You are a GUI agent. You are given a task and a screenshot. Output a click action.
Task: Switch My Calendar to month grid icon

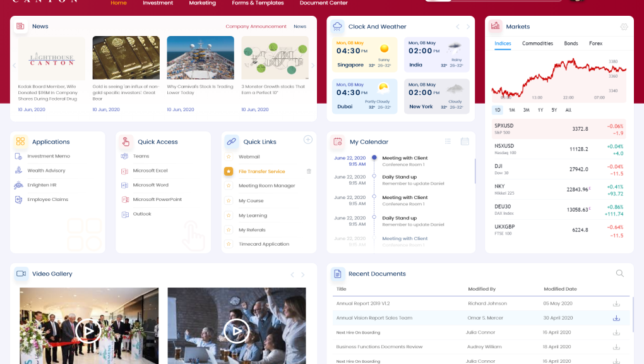(465, 142)
